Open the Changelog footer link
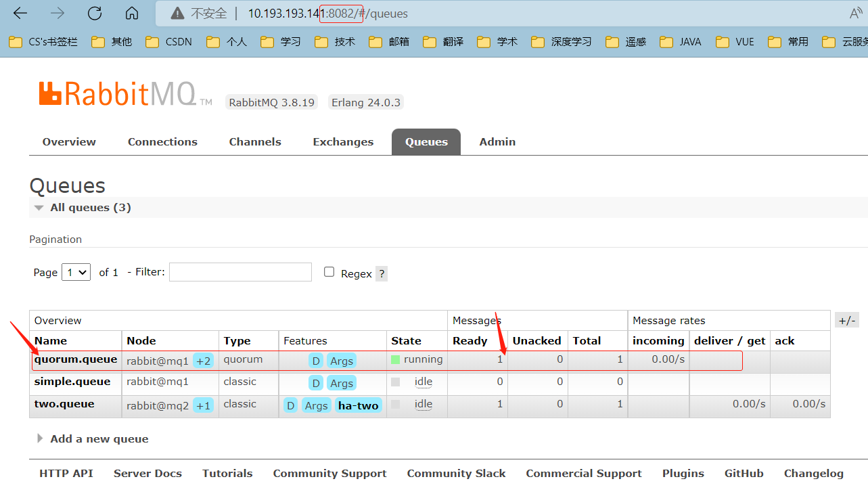868x496 pixels. tap(814, 474)
